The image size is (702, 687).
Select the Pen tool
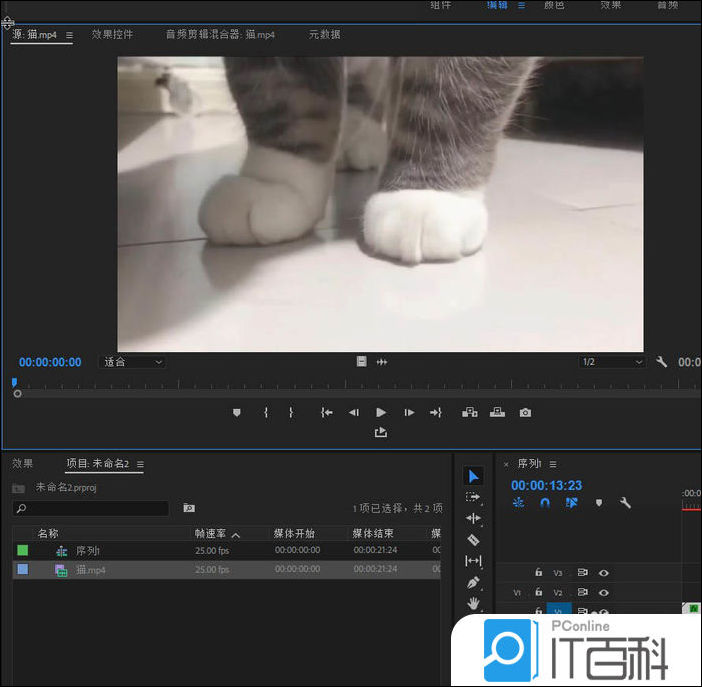point(474,582)
